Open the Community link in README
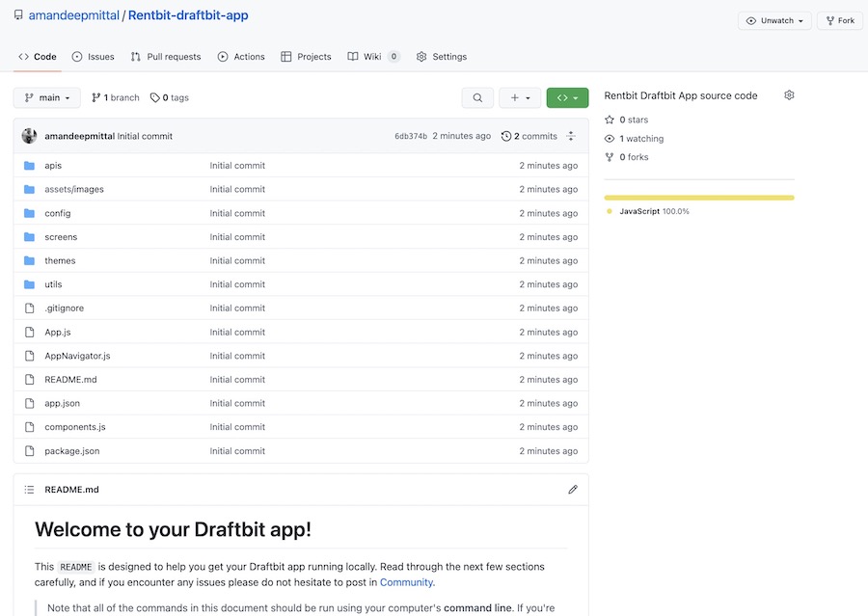 tap(406, 582)
